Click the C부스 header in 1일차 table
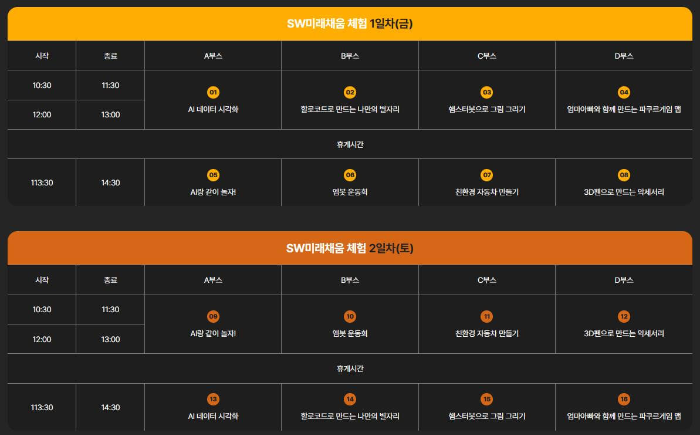Viewport: 700px width, 435px height. click(x=487, y=56)
